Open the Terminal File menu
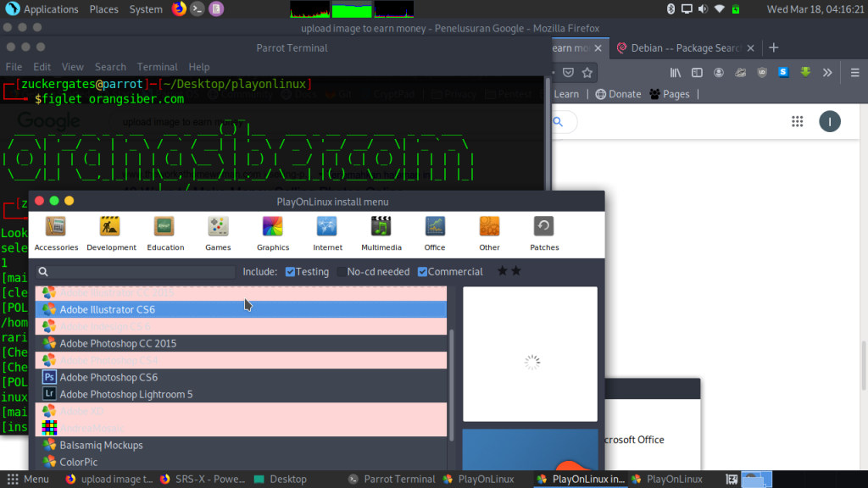The width and height of the screenshot is (868, 488). (x=14, y=67)
